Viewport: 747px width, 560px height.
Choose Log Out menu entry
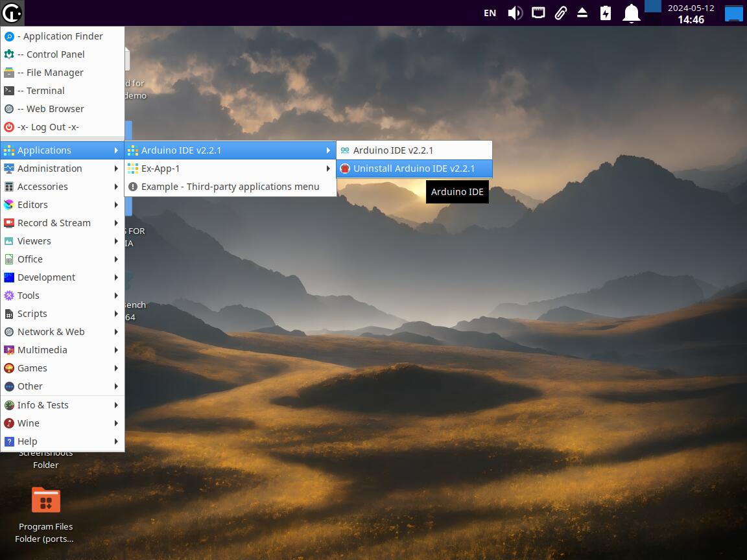(62, 127)
